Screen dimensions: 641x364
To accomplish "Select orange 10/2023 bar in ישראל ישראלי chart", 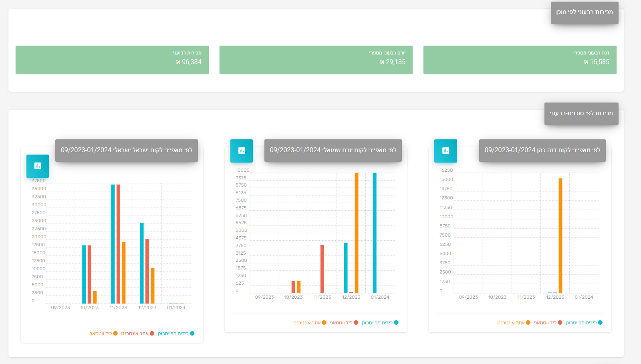I will click(x=95, y=297).
